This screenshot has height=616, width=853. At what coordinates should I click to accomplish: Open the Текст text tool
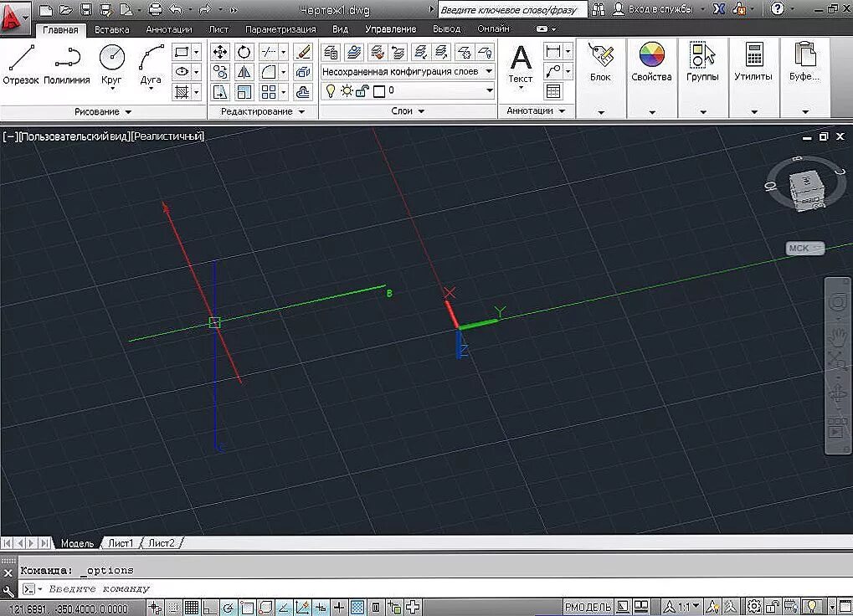(x=521, y=66)
